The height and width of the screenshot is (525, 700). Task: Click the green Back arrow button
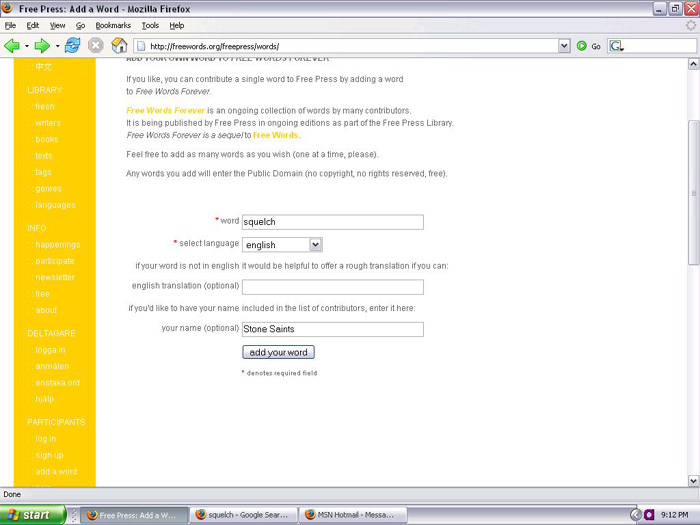pyautogui.click(x=12, y=46)
